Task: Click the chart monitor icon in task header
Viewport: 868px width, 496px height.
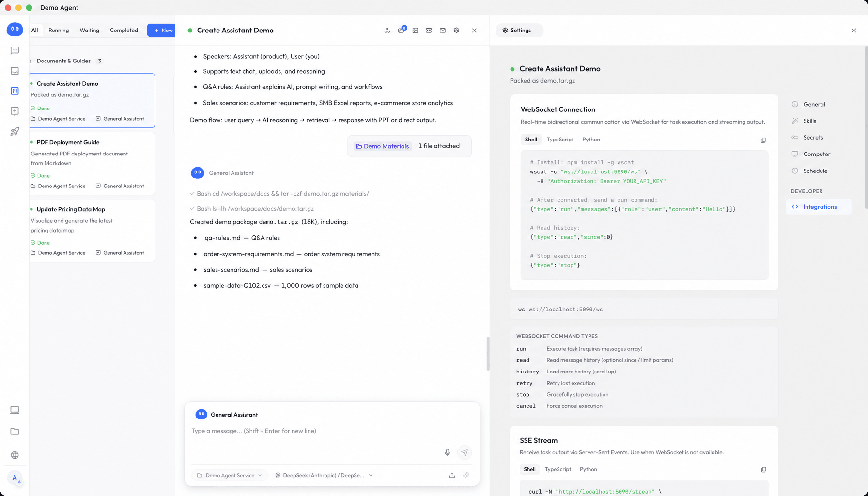Action: [x=429, y=31]
